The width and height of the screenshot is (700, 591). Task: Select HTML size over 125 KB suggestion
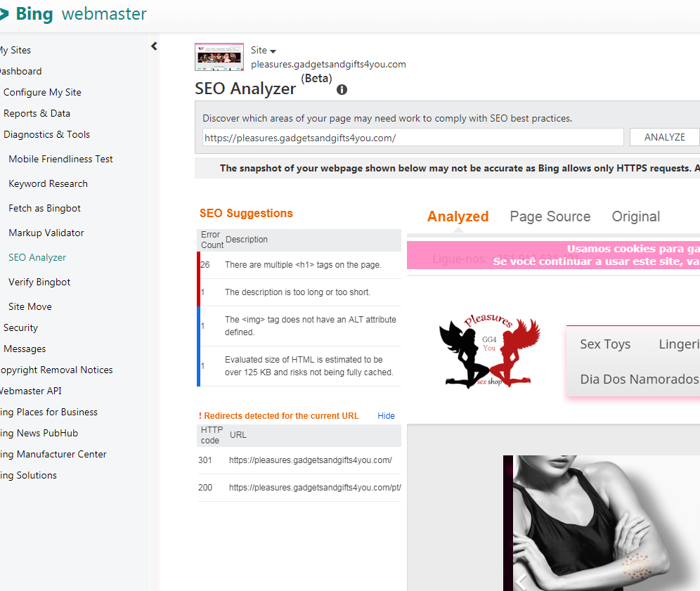299,366
